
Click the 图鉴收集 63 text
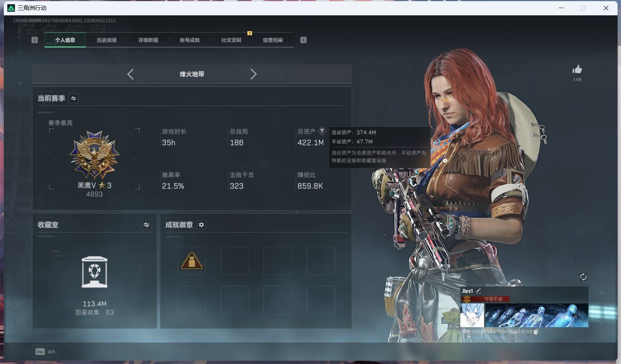click(x=94, y=312)
